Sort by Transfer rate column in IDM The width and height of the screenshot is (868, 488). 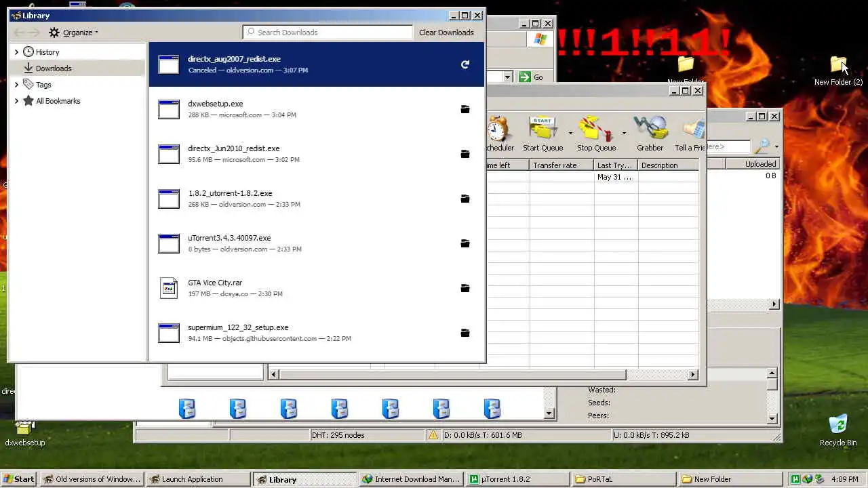[x=561, y=165]
